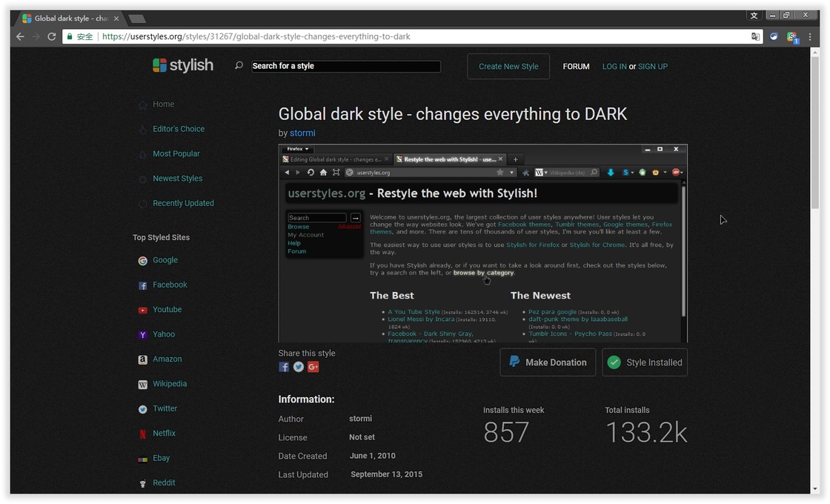Share this style on Facebook
Screen dimensions: 830x504
[284, 367]
